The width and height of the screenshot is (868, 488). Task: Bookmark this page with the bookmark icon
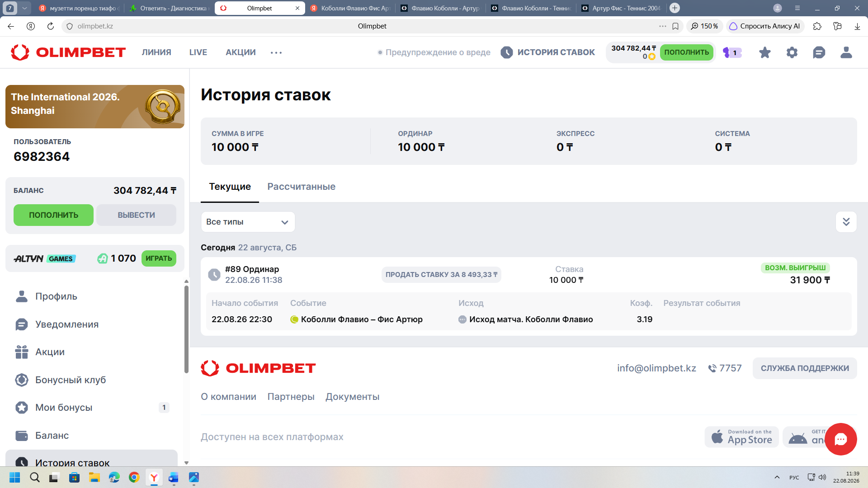[x=675, y=26]
